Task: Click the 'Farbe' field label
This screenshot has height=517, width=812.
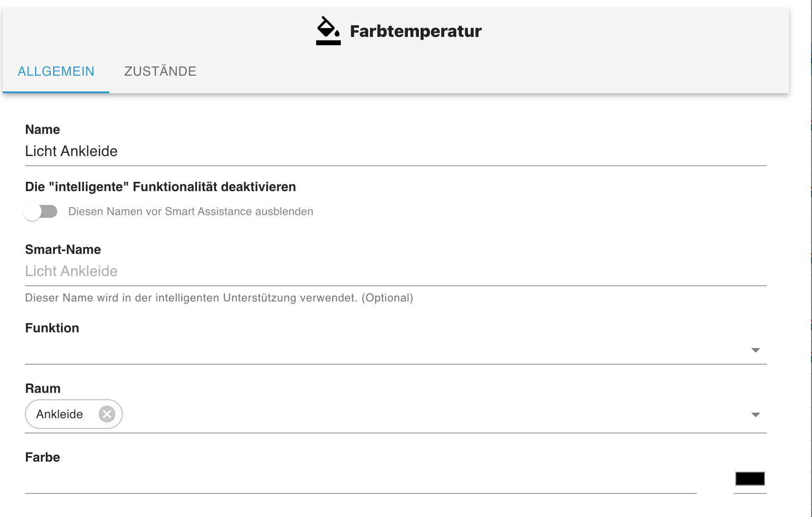Action: [x=42, y=457]
